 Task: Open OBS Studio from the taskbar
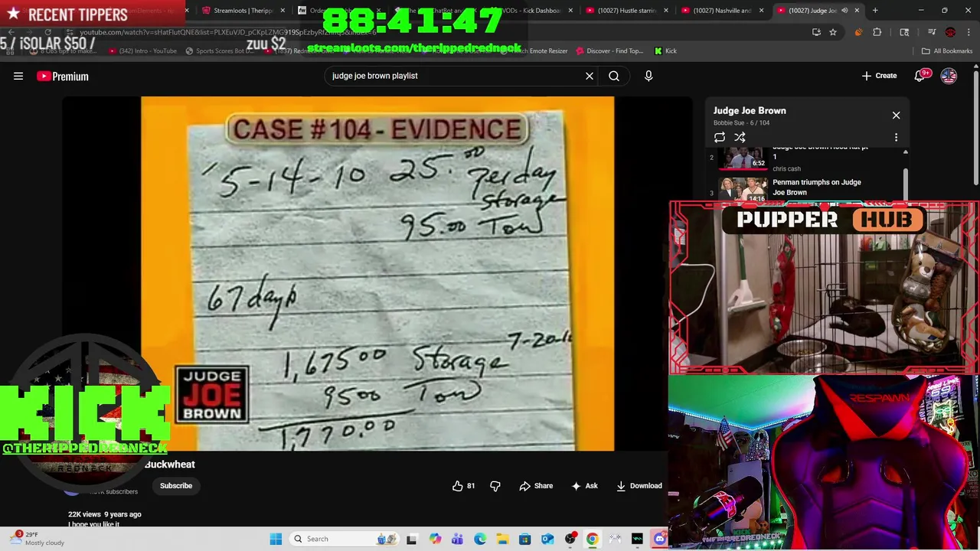tap(570, 539)
